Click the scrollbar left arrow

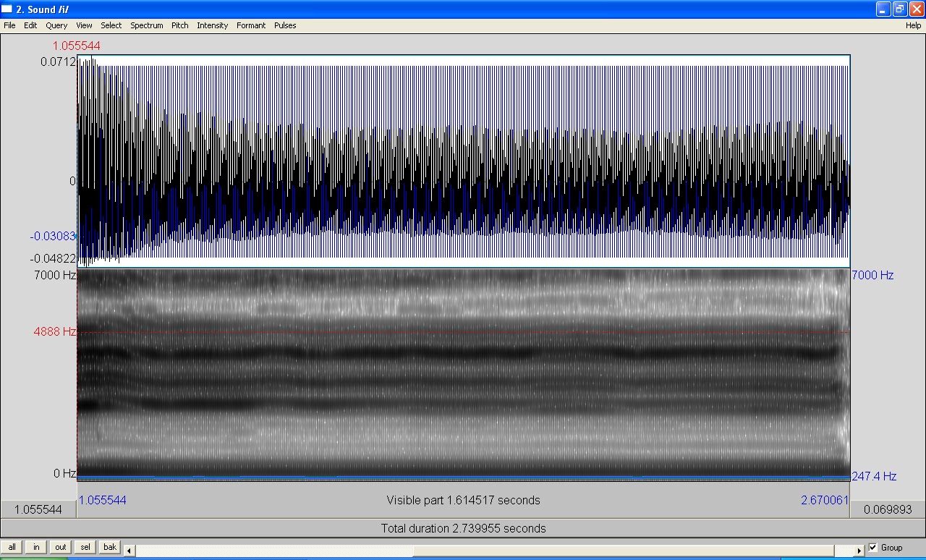click(129, 550)
